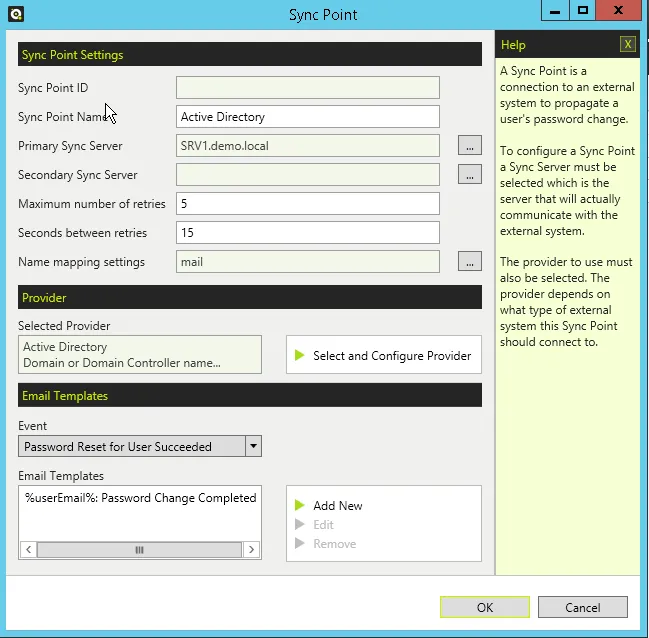This screenshot has width=649, height=638.
Task: Click the template list scroll right arrow
Action: 251,550
